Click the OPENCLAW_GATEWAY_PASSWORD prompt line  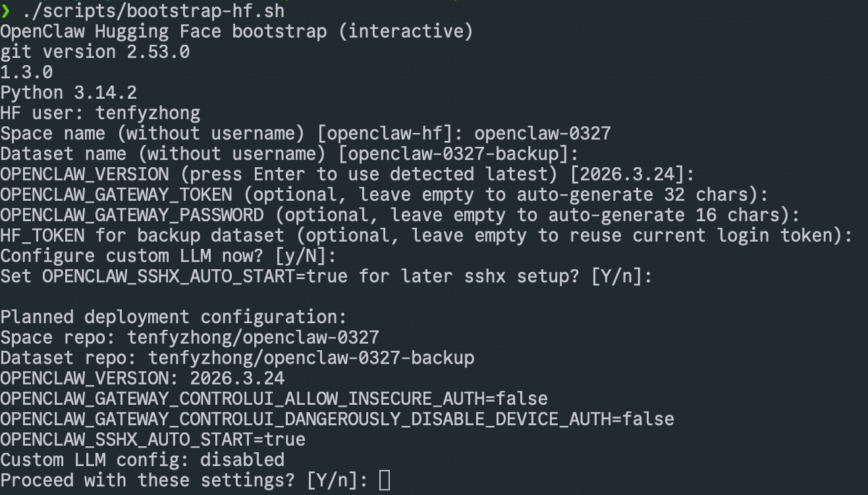point(400,215)
